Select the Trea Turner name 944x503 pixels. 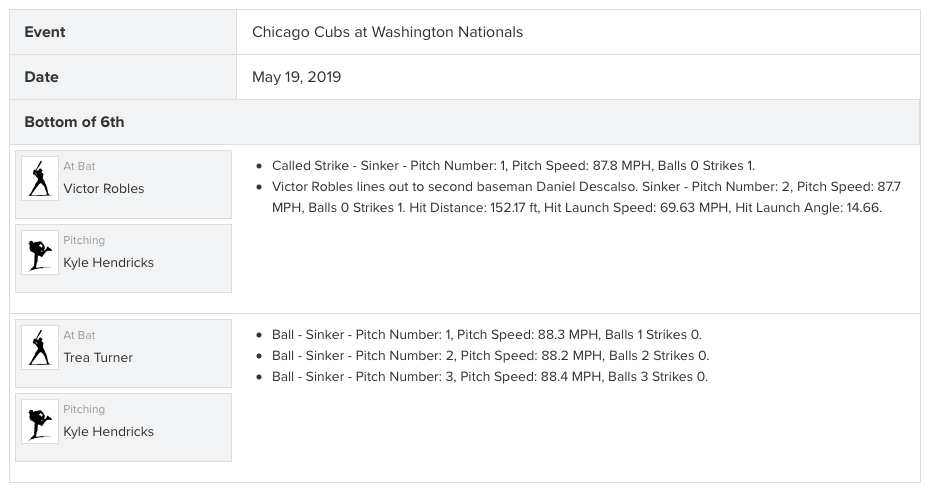point(98,358)
